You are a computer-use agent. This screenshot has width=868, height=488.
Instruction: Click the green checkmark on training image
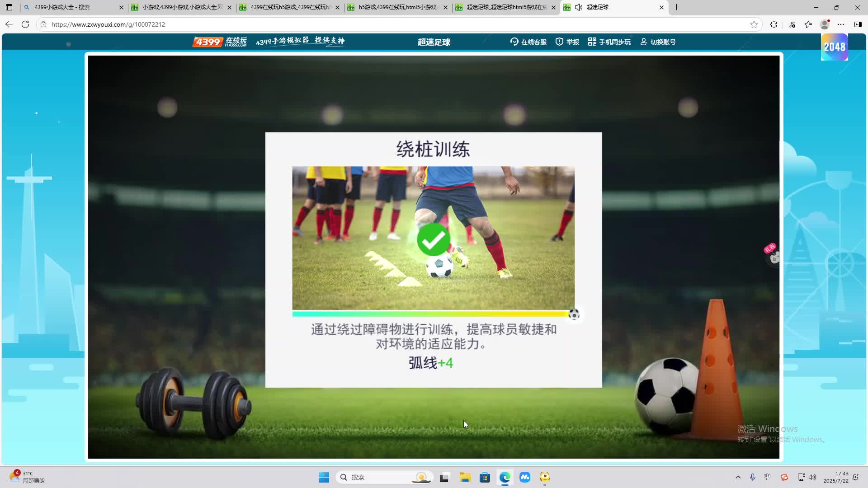pos(433,240)
